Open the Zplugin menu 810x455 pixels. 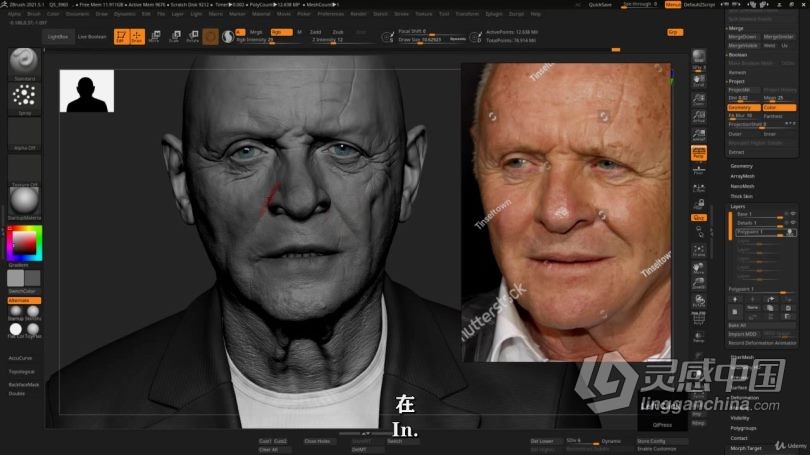pos(493,14)
